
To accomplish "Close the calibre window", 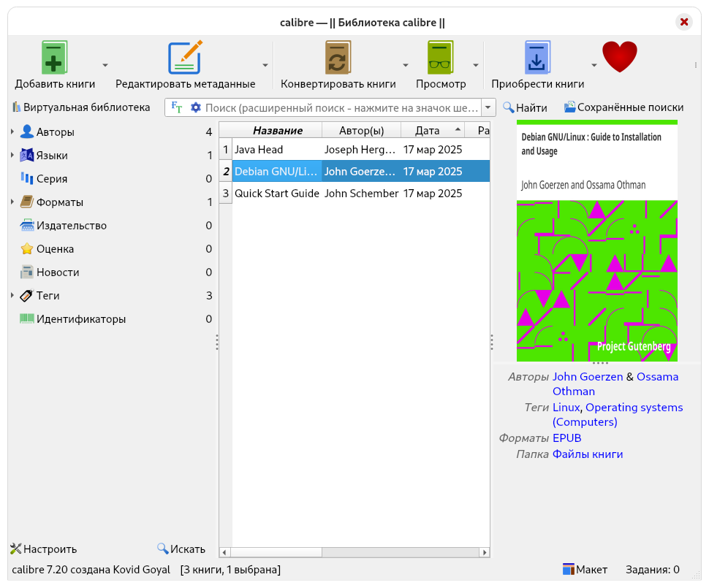I will pos(684,22).
